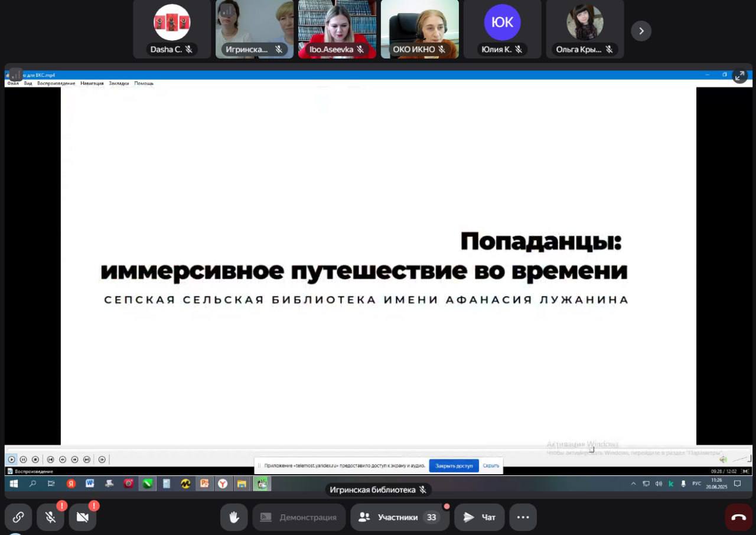This screenshot has height=535, width=756.
Task: Open the Чат panel
Action: click(x=480, y=517)
